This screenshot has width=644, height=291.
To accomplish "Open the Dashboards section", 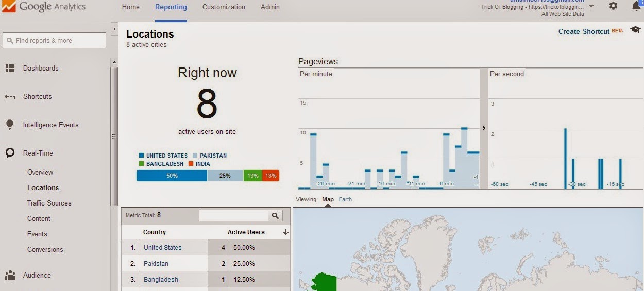I will [41, 68].
